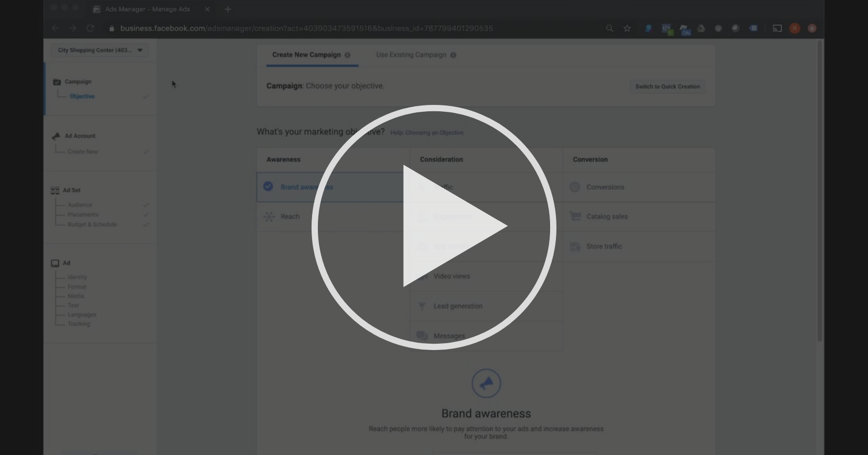Click the Campaign heading in sidebar
The width and height of the screenshot is (868, 455).
pos(78,81)
